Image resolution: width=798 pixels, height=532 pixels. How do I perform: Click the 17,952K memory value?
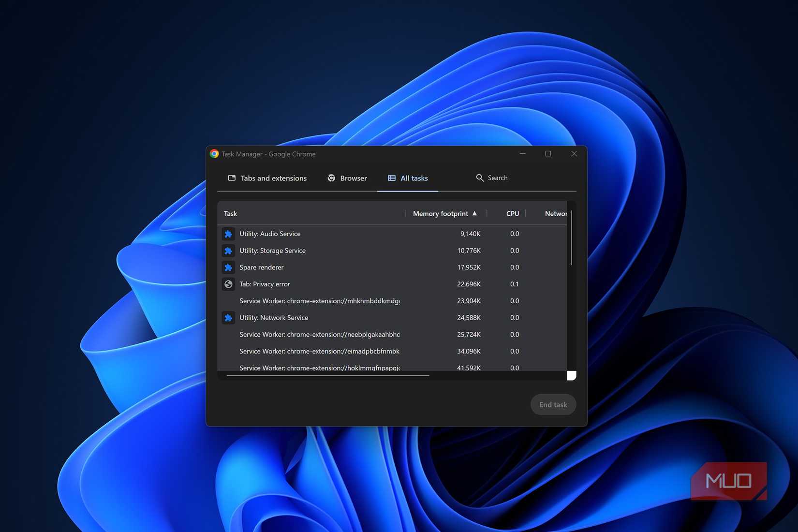[469, 267]
